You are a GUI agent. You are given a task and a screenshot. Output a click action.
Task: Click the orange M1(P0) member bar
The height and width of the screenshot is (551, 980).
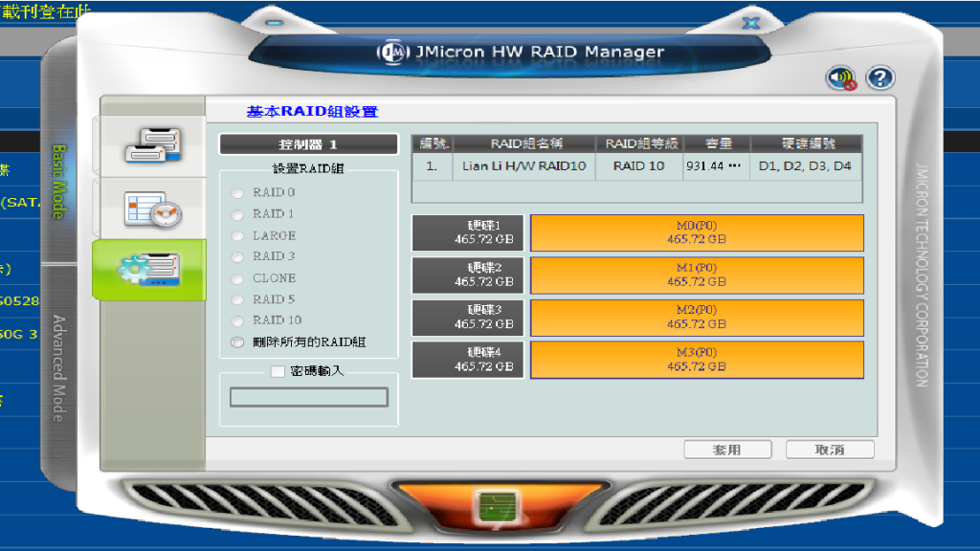(x=697, y=275)
